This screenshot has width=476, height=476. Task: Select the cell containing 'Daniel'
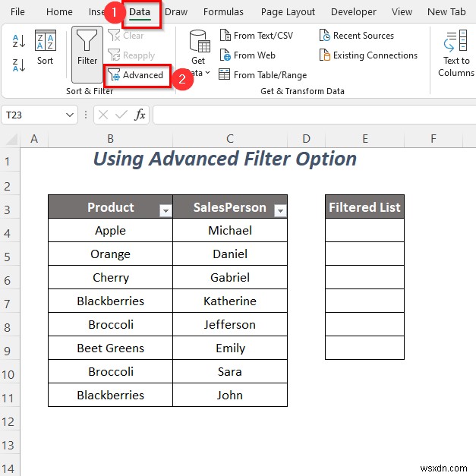click(x=230, y=254)
